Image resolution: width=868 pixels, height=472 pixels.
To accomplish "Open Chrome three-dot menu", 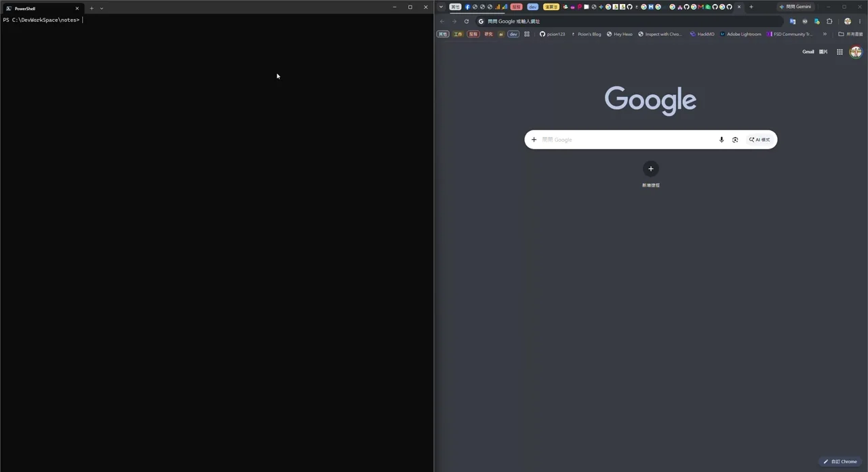I will 860,21.
